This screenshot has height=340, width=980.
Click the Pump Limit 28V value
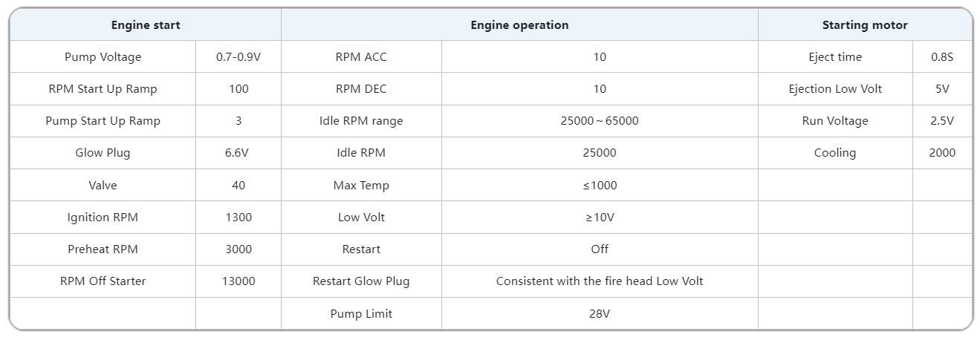tap(600, 314)
